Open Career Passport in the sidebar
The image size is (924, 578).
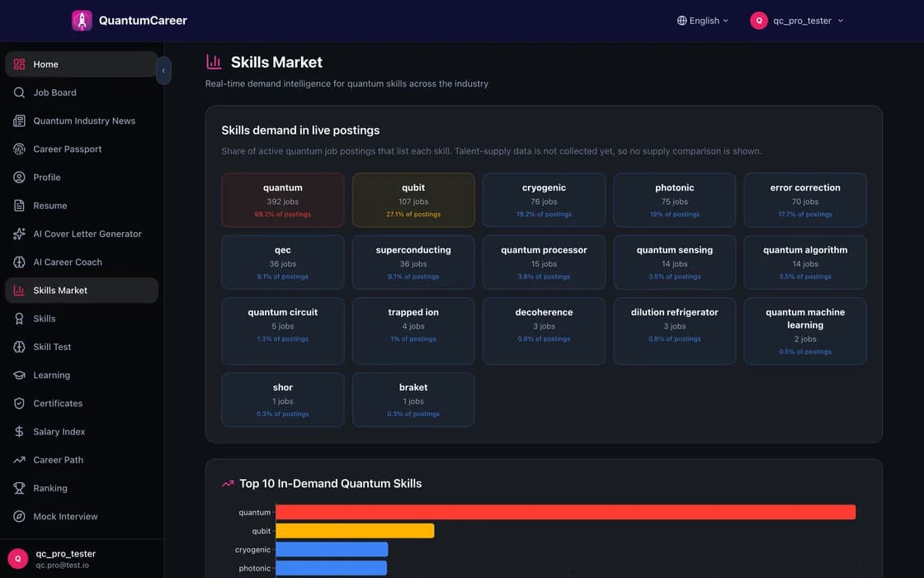[x=82, y=149]
